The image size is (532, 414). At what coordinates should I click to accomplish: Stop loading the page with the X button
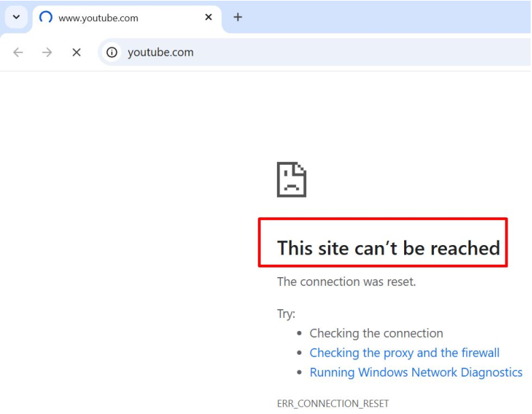(x=77, y=52)
